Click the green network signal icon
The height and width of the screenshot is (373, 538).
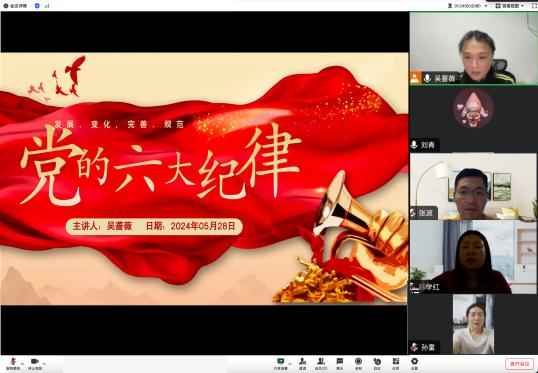[x=47, y=6]
